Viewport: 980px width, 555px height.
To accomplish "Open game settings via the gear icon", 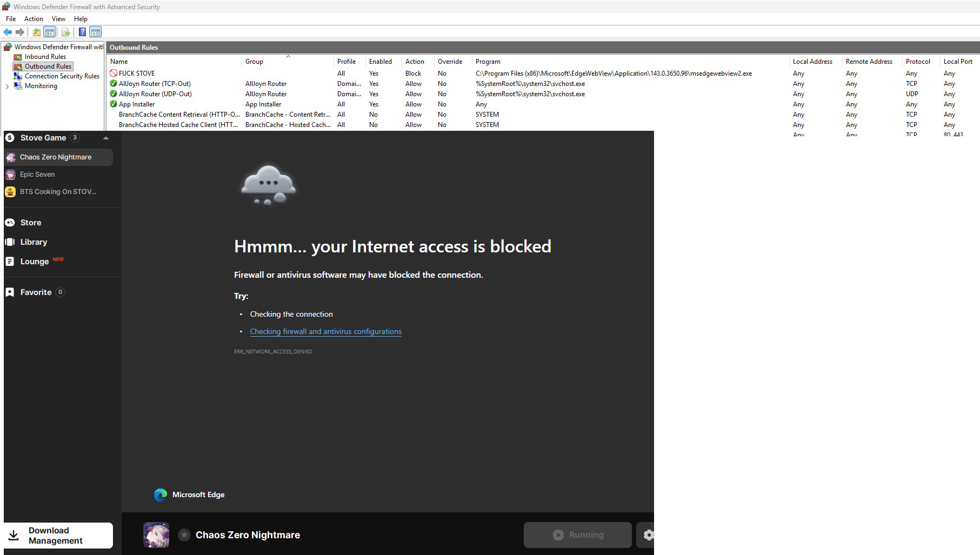I will [x=648, y=535].
